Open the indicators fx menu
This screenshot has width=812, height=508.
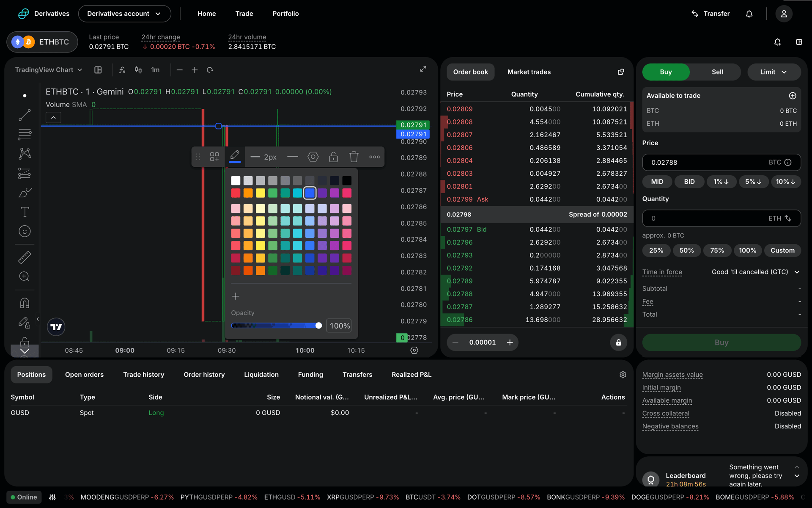click(122, 70)
